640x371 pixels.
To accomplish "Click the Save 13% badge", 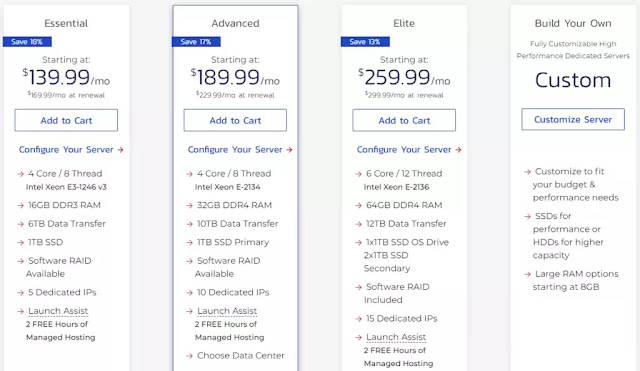I will (x=365, y=42).
